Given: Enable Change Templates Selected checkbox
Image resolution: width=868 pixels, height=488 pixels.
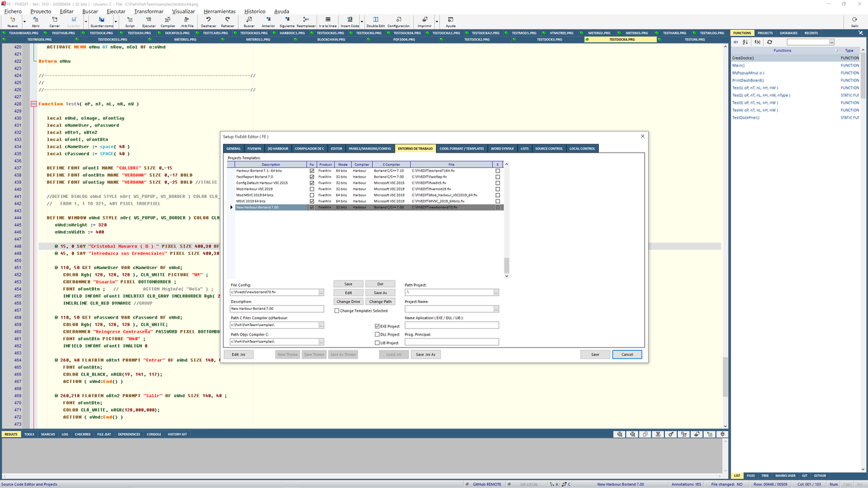Looking at the screenshot, I should [337, 310].
